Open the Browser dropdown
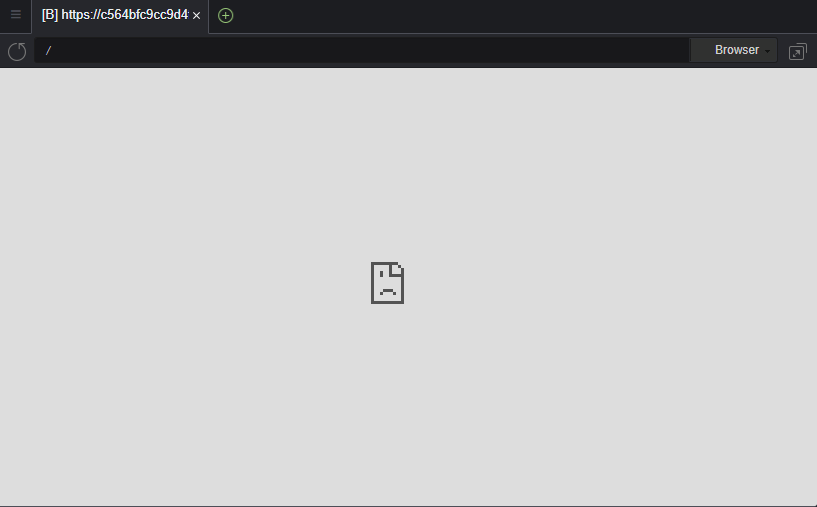Viewport: 817px width, 507px height. point(734,50)
